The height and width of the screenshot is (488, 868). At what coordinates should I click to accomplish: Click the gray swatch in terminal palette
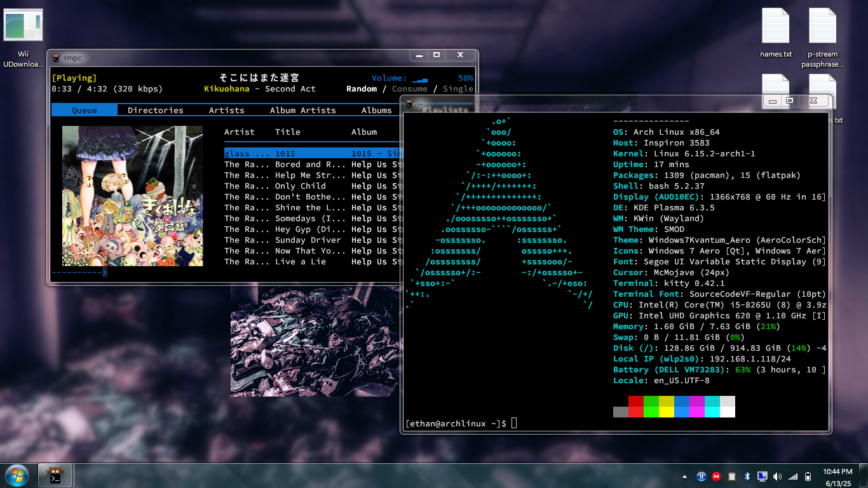click(621, 412)
